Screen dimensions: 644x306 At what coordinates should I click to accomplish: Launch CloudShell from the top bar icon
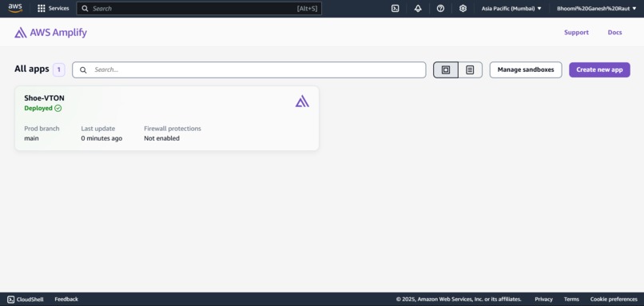coord(395,8)
